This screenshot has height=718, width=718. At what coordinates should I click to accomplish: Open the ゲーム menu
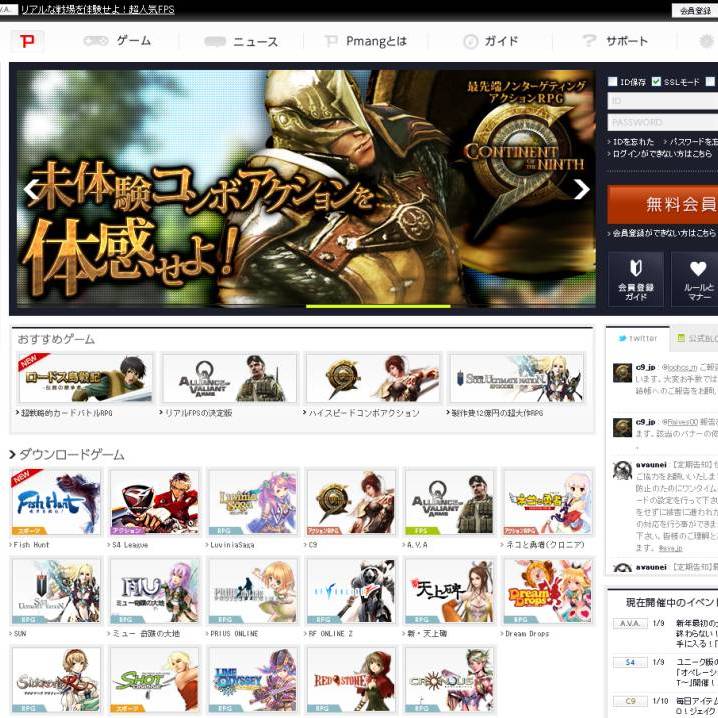pos(118,41)
